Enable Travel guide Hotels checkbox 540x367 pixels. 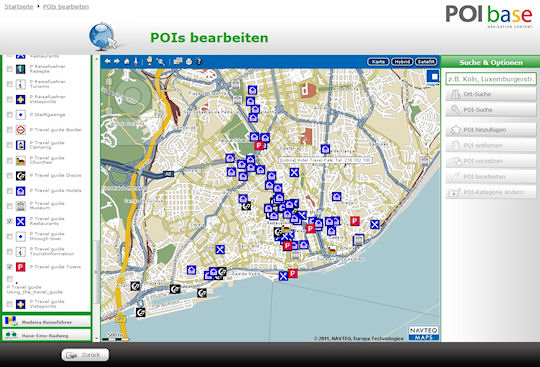(x=10, y=191)
